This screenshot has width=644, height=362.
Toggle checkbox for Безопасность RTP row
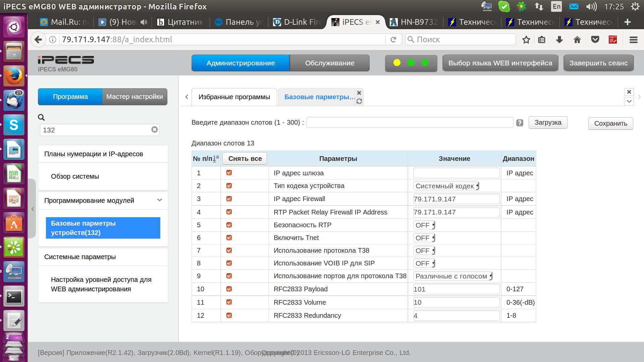[x=229, y=225]
